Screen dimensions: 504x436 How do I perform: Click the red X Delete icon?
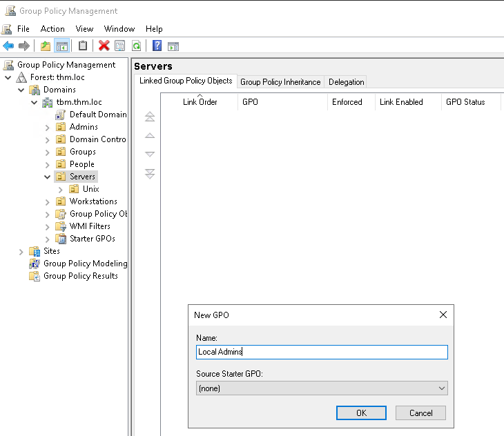point(104,46)
